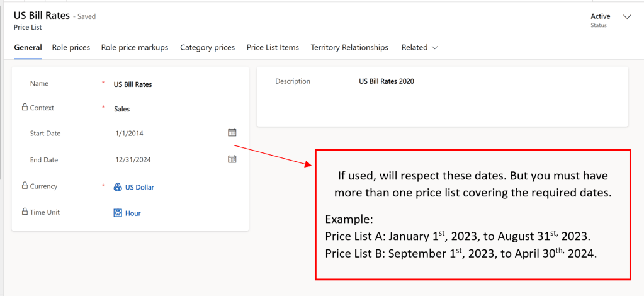Open the Role price markups tab
This screenshot has height=296, width=644.
135,48
